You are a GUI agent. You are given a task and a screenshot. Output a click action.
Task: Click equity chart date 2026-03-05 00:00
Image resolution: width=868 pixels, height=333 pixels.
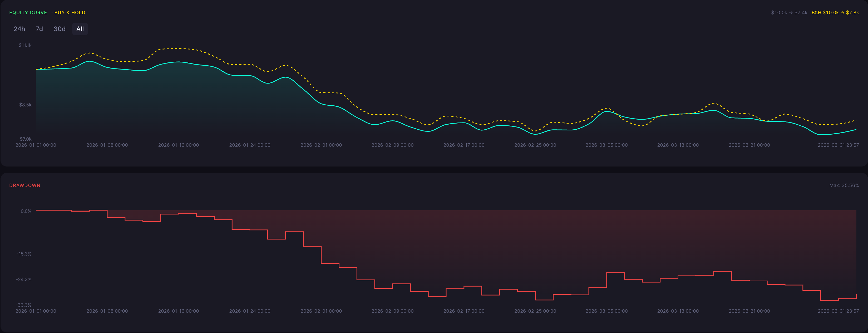tap(606, 145)
